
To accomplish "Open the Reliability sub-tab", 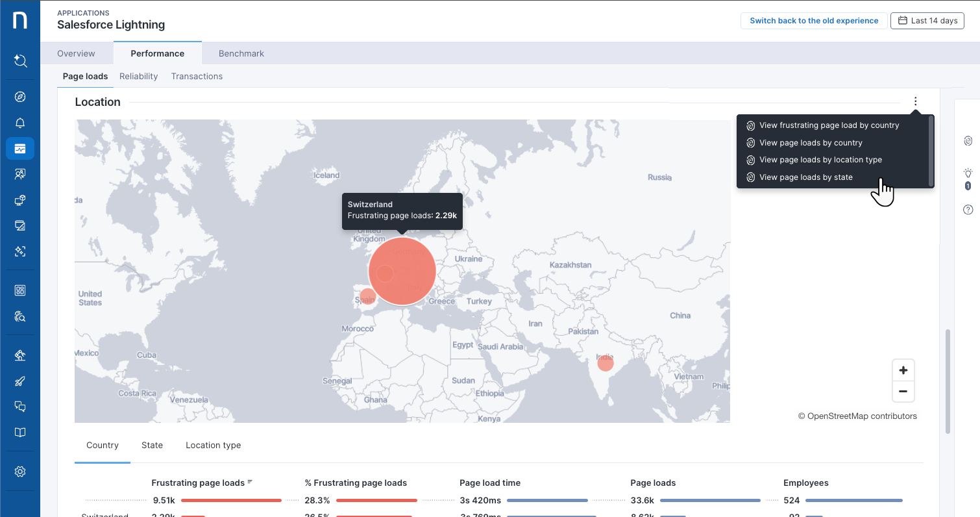I will pos(138,76).
